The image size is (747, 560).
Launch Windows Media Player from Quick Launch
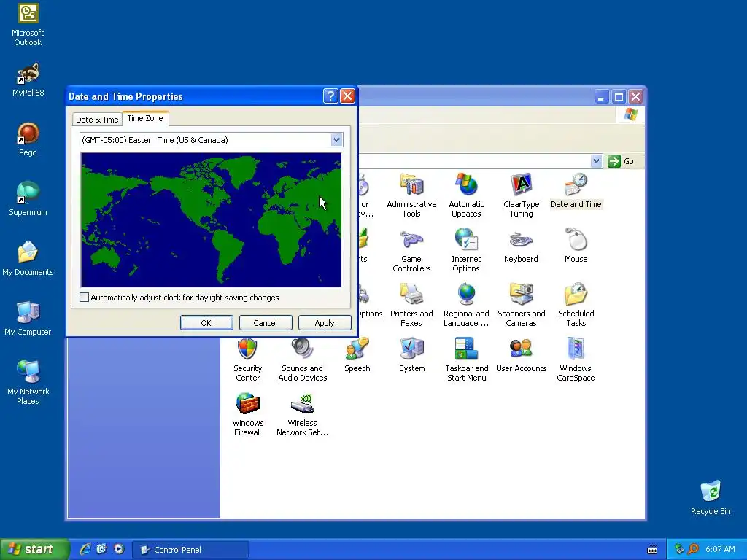[x=119, y=549]
